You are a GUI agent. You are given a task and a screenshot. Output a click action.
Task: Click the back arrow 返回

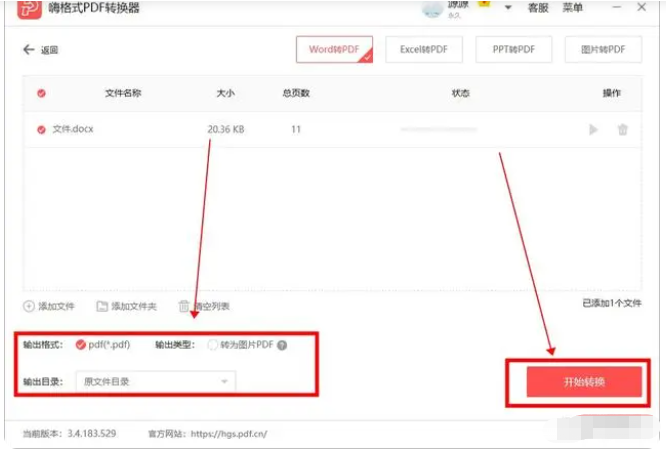[29, 50]
